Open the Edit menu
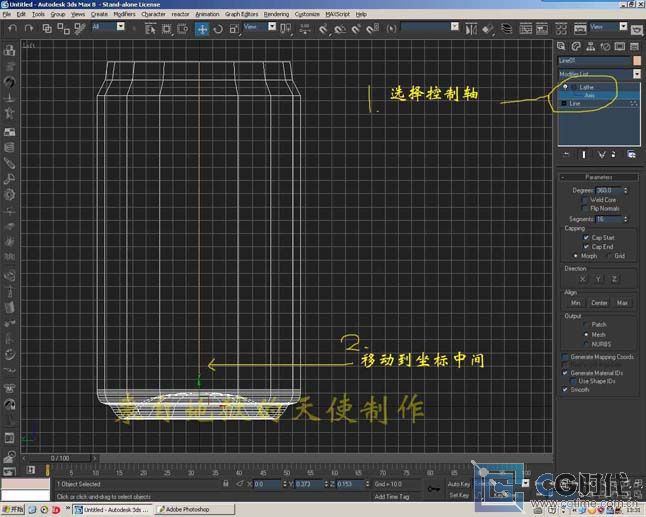This screenshot has height=517, width=646. point(21,14)
